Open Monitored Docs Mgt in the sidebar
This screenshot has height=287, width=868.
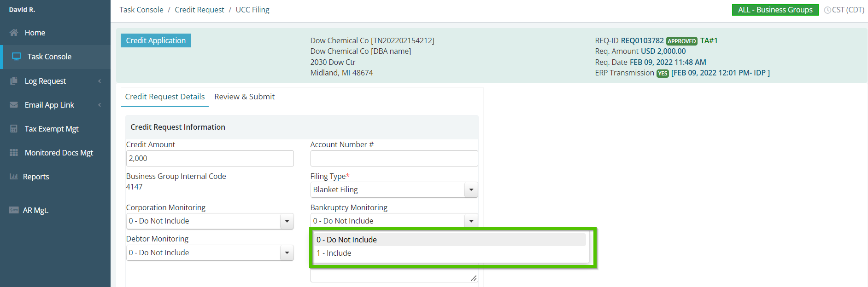55,153
